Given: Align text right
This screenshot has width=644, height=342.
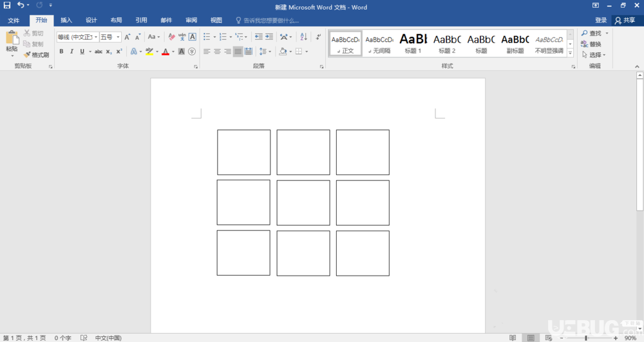Looking at the screenshot, I should pos(227,52).
